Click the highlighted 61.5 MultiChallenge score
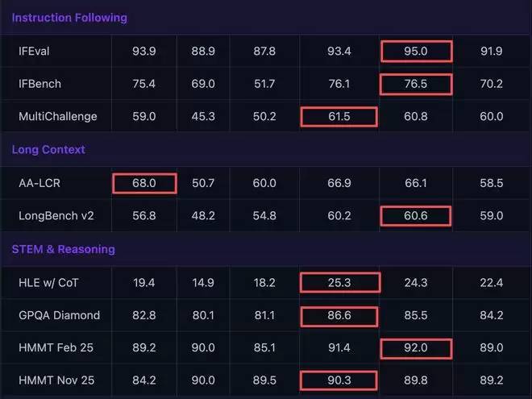This screenshot has height=399, width=532. pyautogui.click(x=339, y=117)
